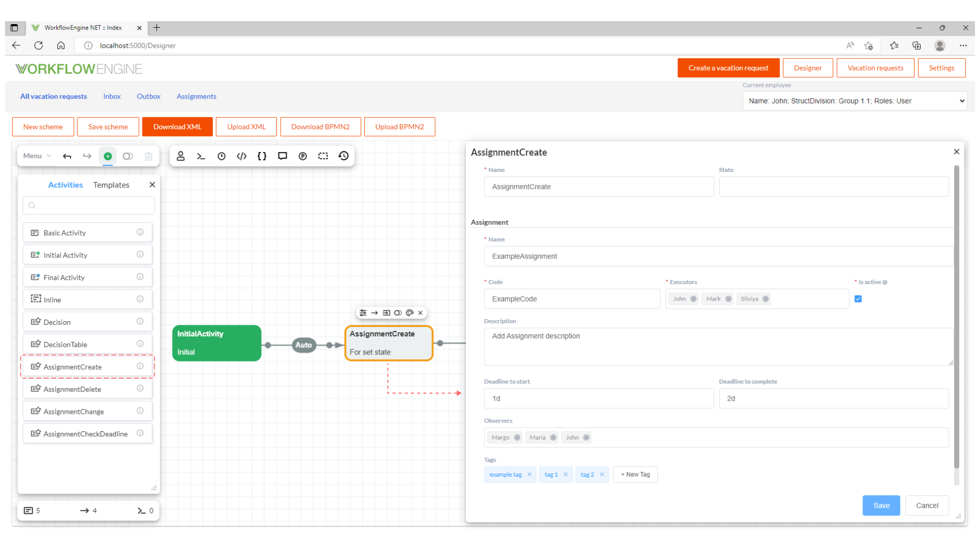
Task: Toggle the transition-count indicator with the number 4
Action: coord(89,511)
